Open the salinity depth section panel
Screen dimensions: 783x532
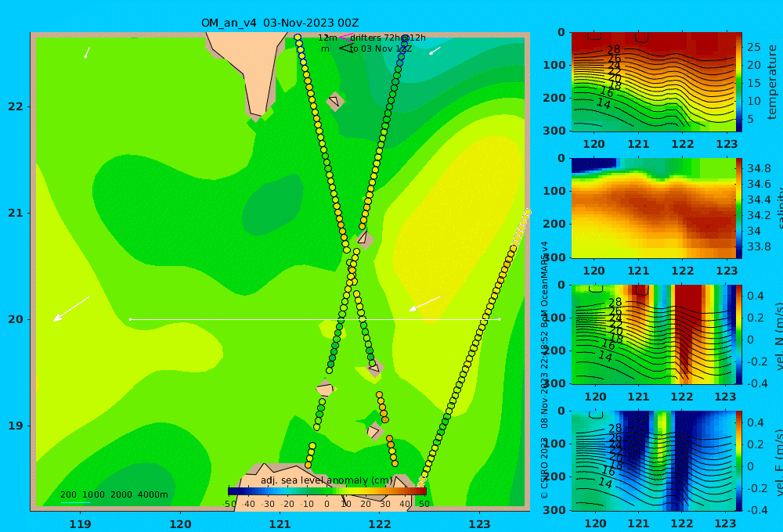[x=653, y=208]
